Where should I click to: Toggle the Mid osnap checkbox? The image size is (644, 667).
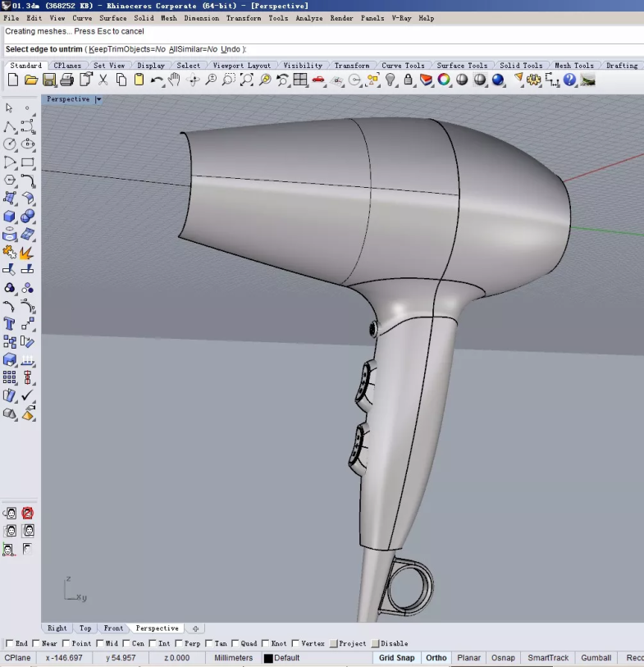[x=100, y=644]
